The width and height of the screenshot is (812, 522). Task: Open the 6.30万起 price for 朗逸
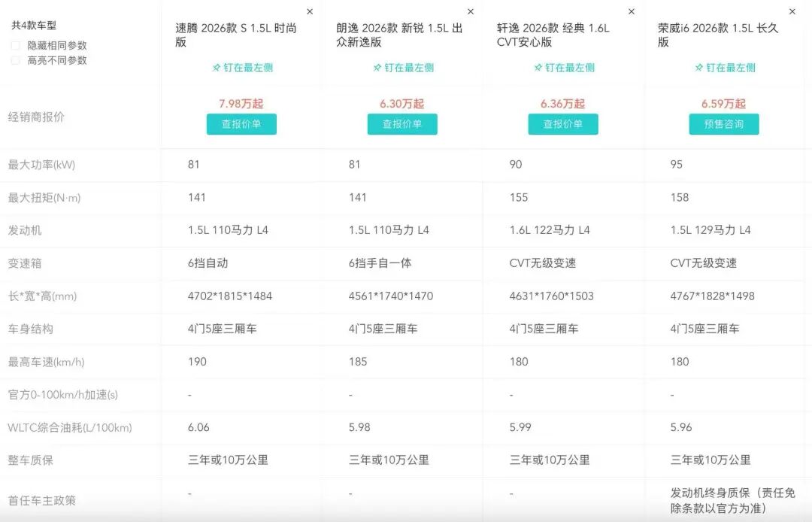point(402,104)
